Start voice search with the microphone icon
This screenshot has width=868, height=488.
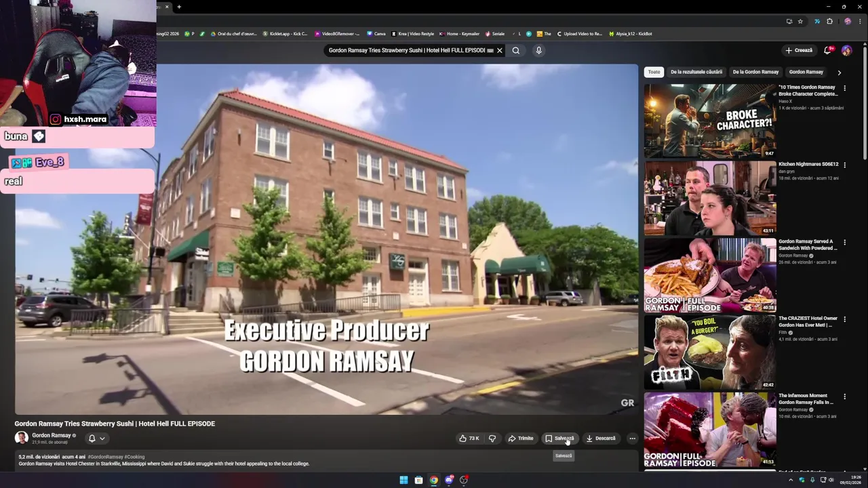click(x=538, y=50)
